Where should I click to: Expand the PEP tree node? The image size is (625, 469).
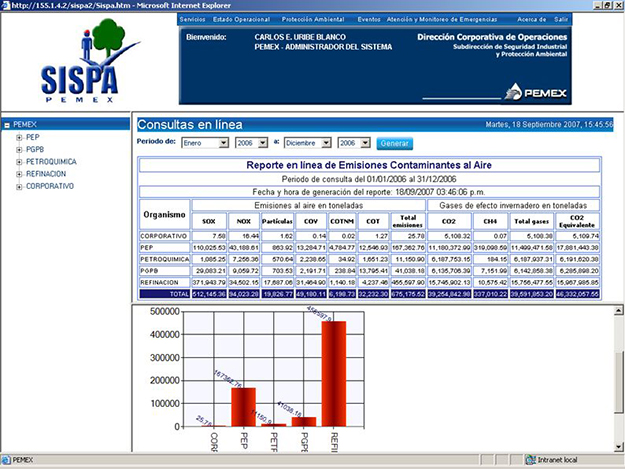(19, 137)
